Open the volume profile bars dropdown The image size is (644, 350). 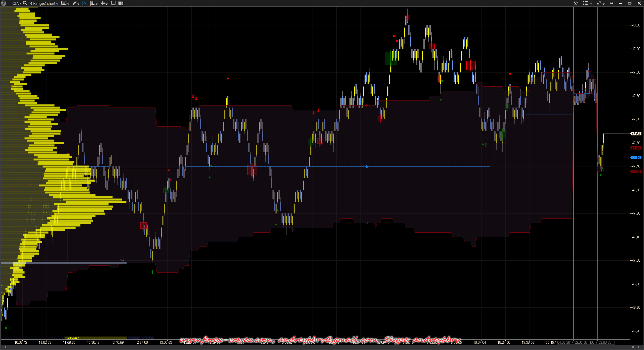(94, 3)
